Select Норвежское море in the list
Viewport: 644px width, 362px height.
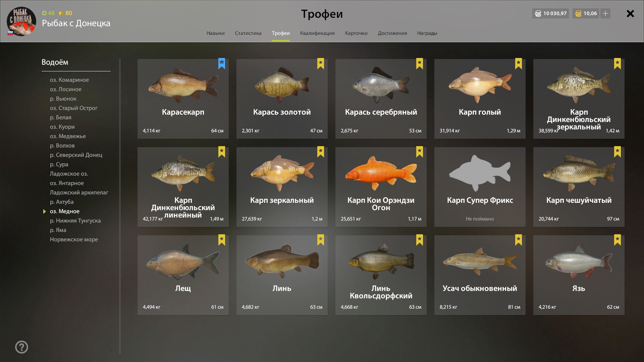pos(74,239)
